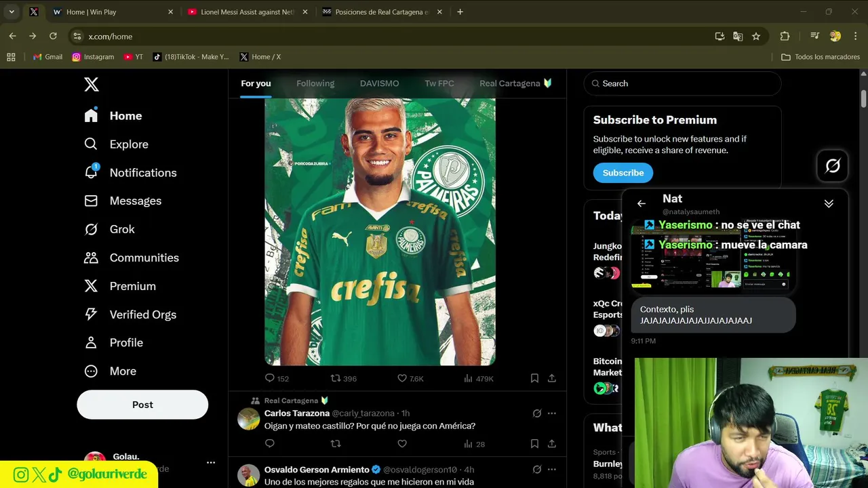The height and width of the screenshot is (488, 868).
Task: Go back in the Nat chat panel
Action: click(641, 203)
